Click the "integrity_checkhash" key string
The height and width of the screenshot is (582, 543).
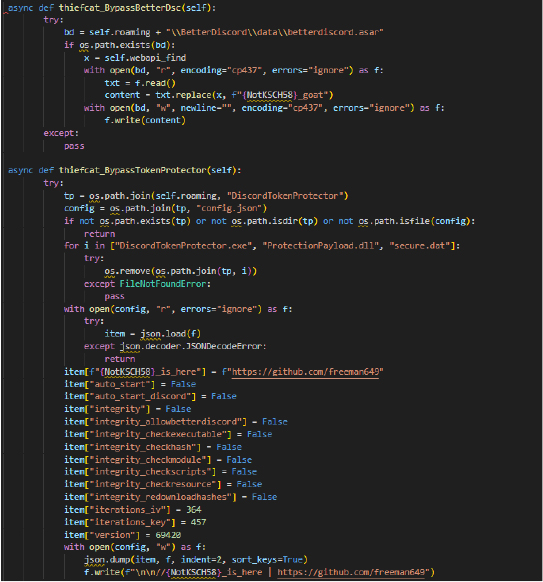145,447
